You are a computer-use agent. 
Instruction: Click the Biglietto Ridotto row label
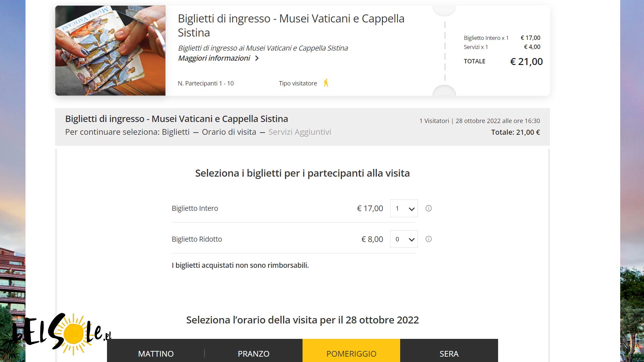197,239
